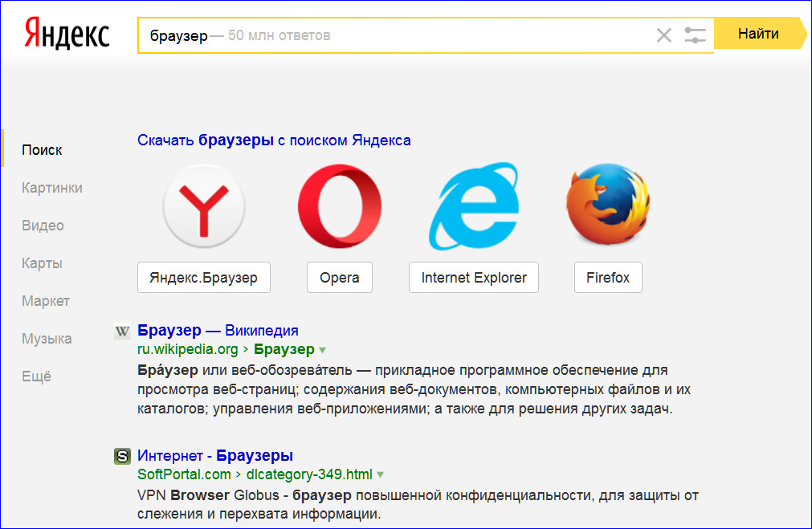The width and height of the screenshot is (812, 529).
Task: Click the red Opera logo icon
Action: [x=340, y=206]
